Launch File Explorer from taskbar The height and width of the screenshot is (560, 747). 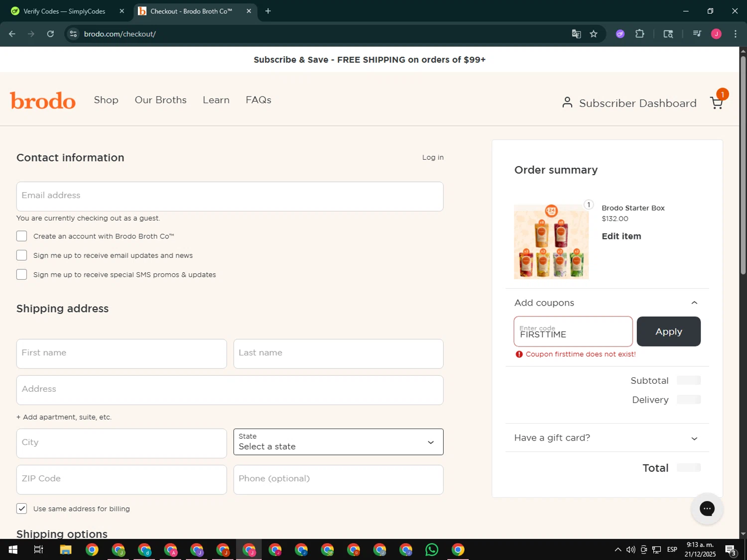tap(66, 550)
